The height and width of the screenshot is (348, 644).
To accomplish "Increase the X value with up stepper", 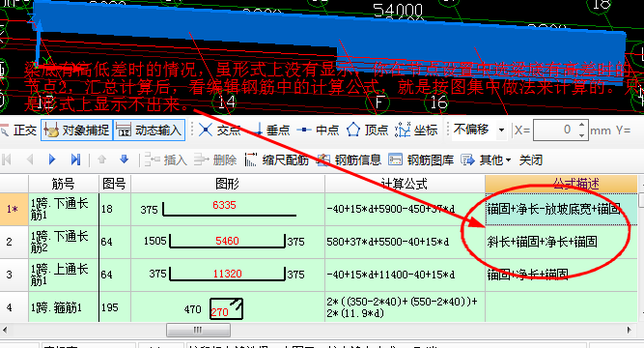I will pos(581,125).
